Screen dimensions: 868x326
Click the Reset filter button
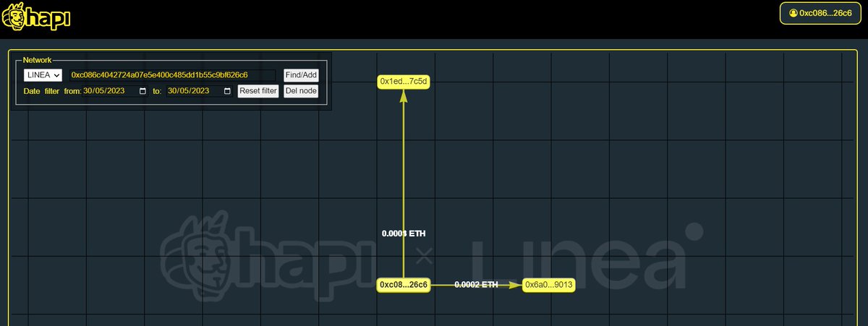[x=258, y=91]
